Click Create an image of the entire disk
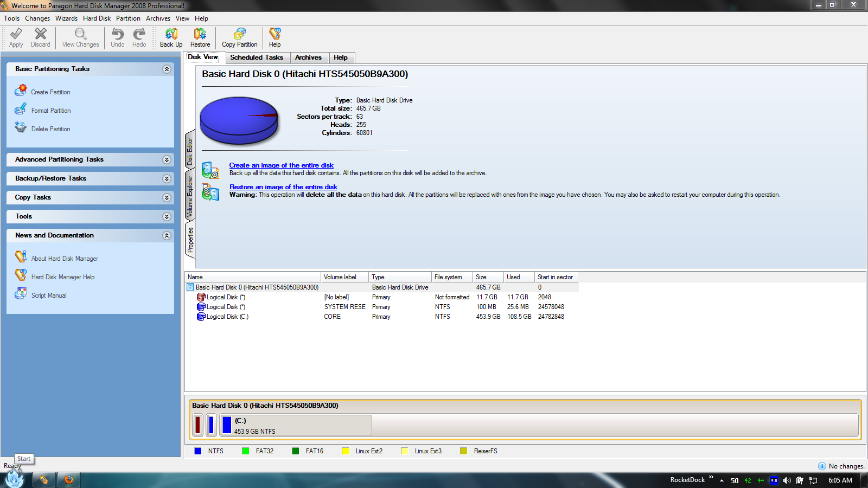The image size is (868, 488). 281,165
